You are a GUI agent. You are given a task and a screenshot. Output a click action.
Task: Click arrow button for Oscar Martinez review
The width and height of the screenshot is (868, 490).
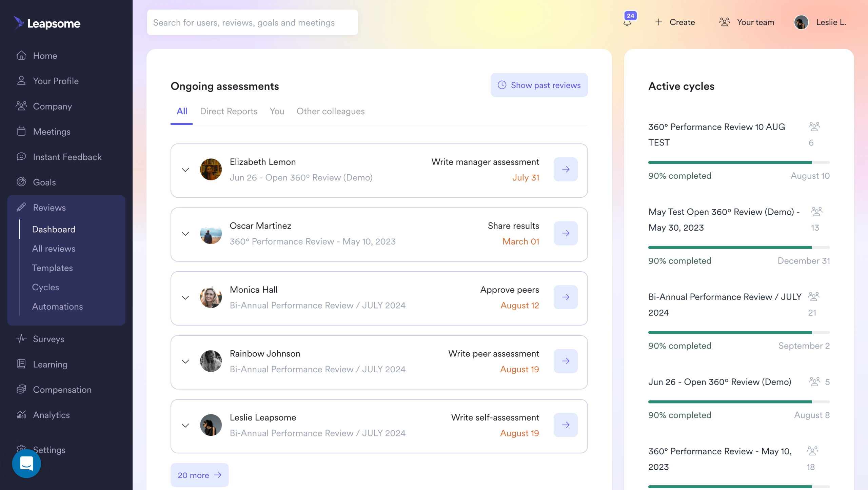tap(565, 233)
